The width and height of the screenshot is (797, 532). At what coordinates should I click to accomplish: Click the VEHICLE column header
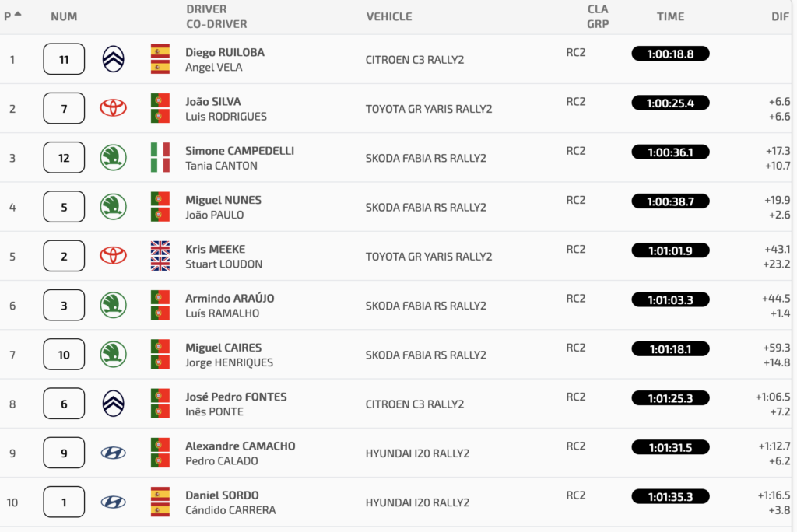tap(389, 16)
